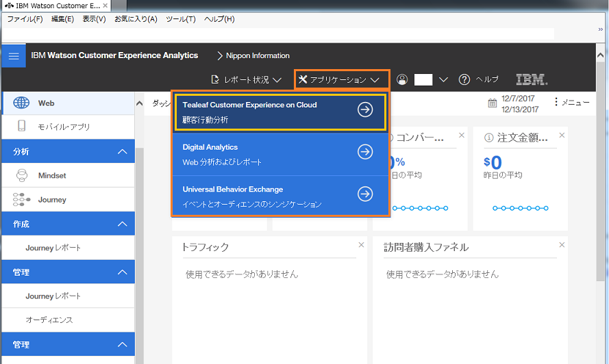Click the page vertical scrollbar
The image size is (609, 364).
[x=600, y=171]
